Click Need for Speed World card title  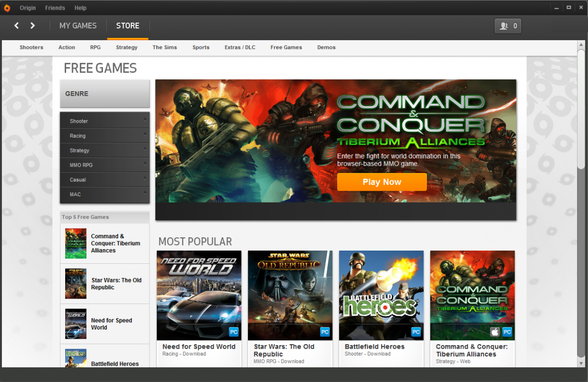coord(199,347)
